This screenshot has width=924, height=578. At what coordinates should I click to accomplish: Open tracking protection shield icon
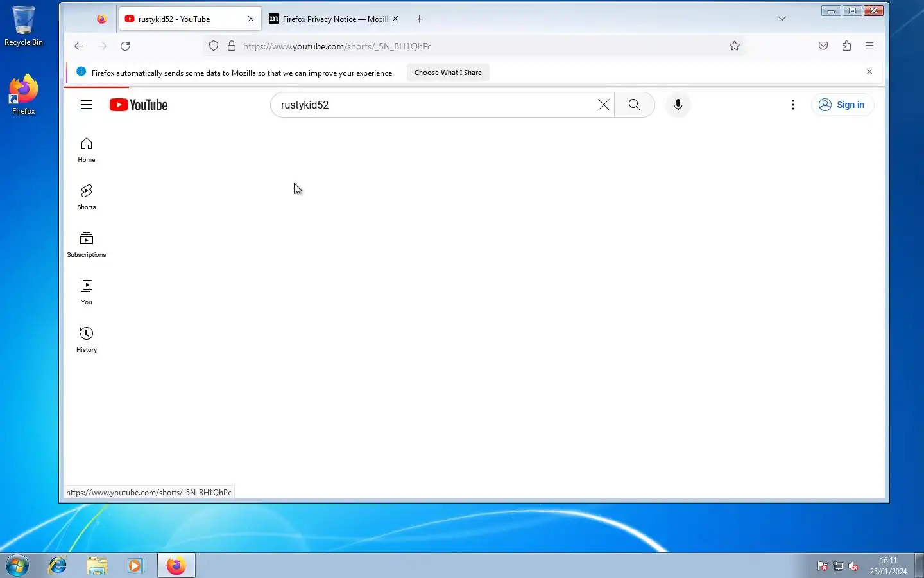(214, 46)
